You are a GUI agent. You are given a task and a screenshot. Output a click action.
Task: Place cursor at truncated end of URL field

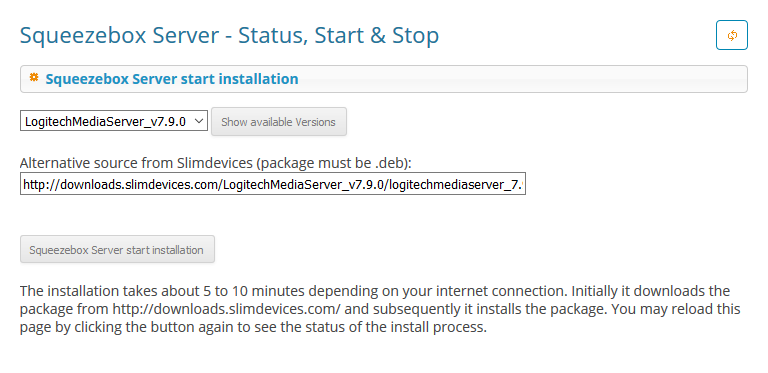coord(522,184)
